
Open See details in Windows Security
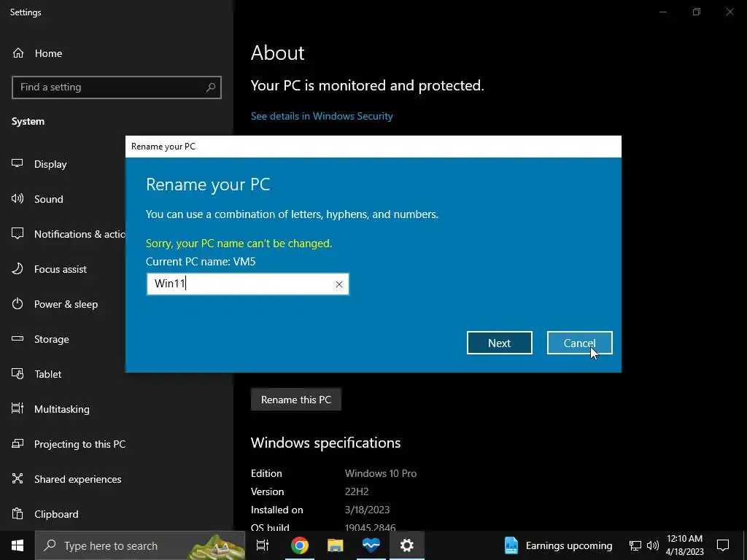click(x=322, y=116)
